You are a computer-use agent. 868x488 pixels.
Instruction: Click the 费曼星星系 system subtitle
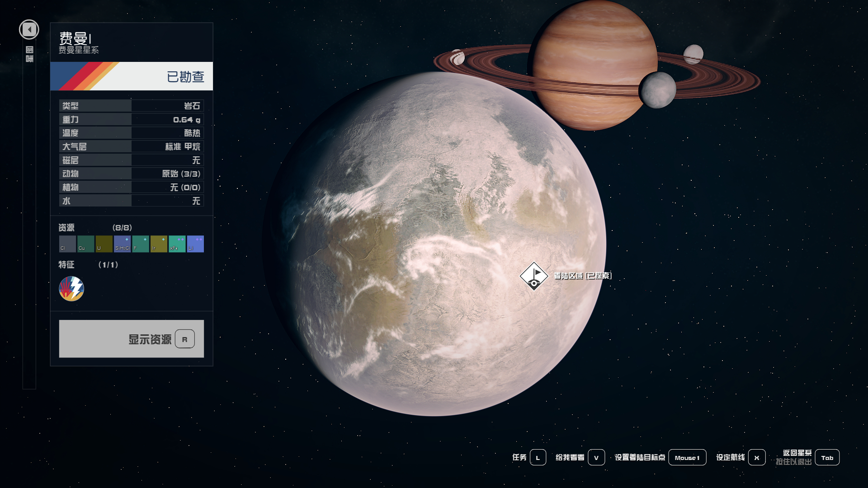pos(79,50)
